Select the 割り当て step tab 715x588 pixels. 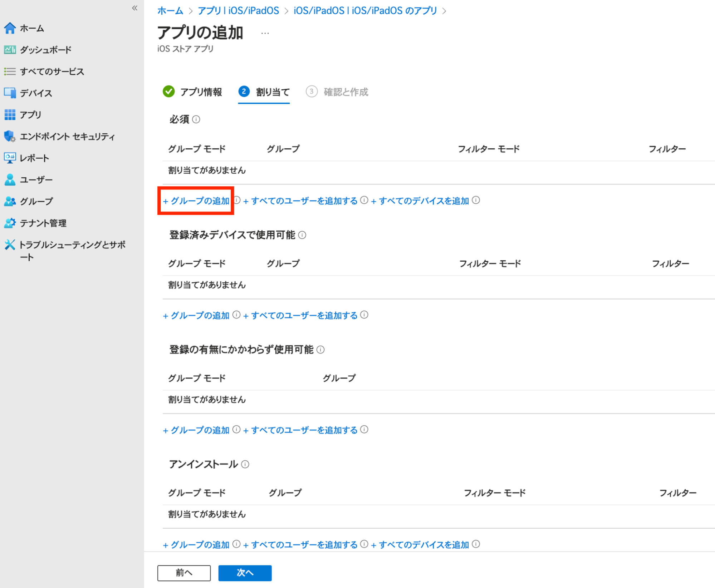tap(264, 92)
